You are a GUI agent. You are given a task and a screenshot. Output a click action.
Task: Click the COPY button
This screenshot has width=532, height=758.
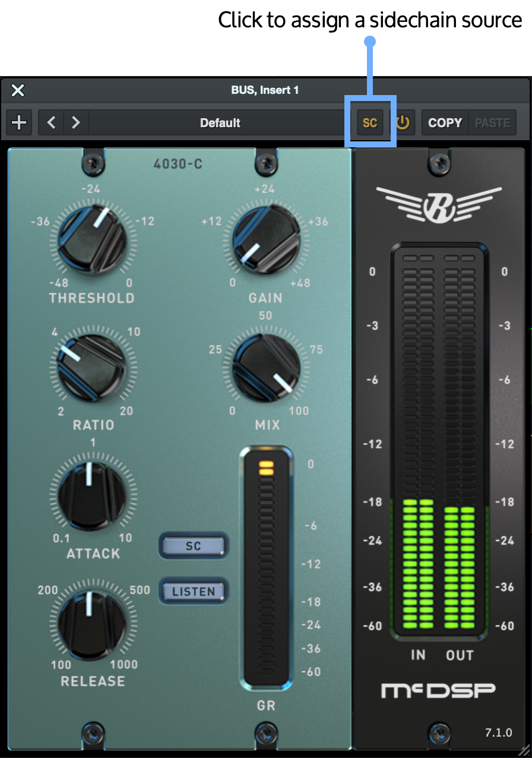point(445,123)
